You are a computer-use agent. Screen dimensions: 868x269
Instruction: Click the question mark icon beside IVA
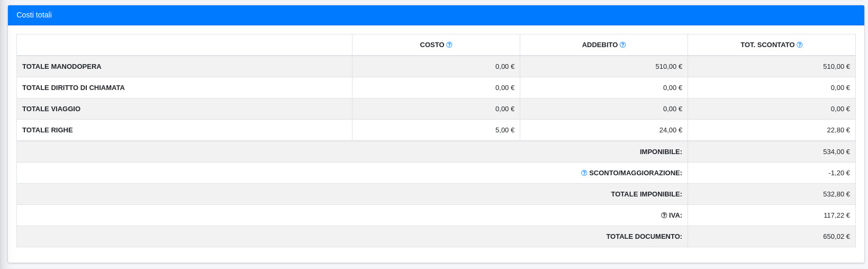[x=664, y=216]
